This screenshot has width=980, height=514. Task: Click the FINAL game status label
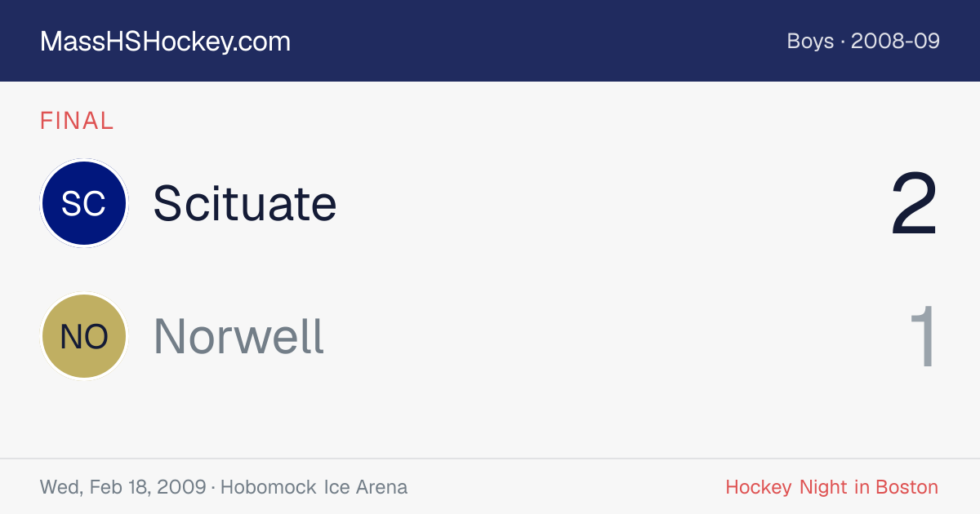point(77,121)
